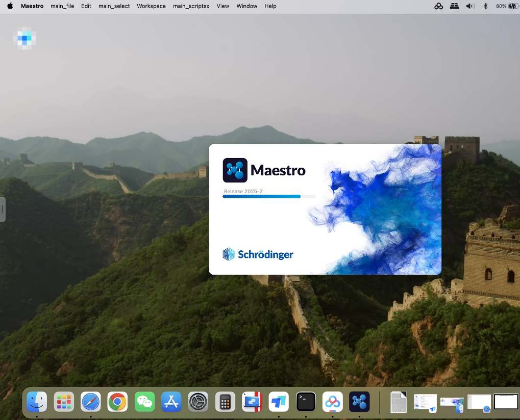Open the Apple menu
The width and height of the screenshot is (520, 420).
(10, 6)
